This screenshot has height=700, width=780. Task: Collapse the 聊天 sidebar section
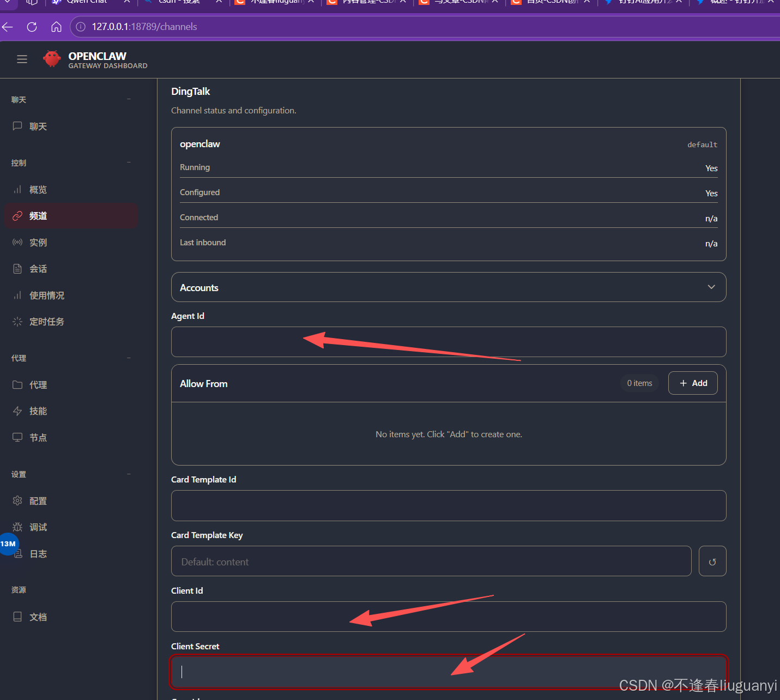click(71, 100)
